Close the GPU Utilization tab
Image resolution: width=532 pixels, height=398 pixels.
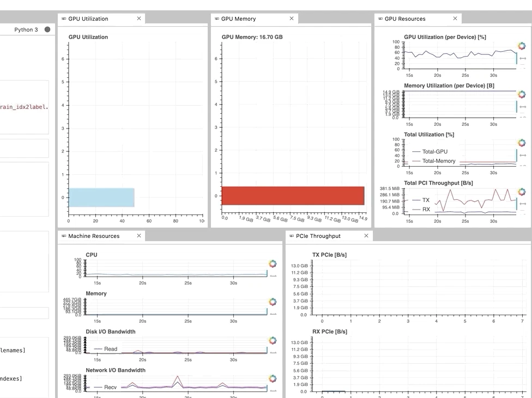(x=139, y=19)
